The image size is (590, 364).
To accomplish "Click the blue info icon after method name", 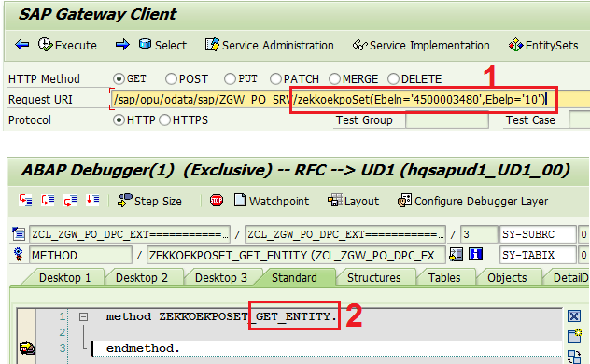I will click(475, 255).
